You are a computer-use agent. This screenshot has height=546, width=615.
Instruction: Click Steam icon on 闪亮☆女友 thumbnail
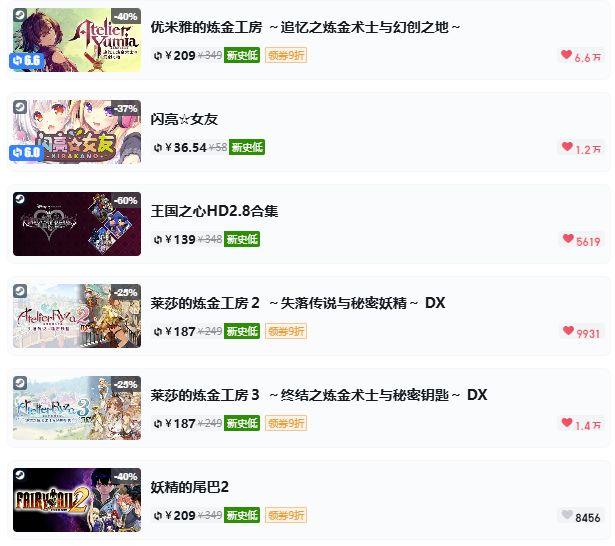click(20, 107)
